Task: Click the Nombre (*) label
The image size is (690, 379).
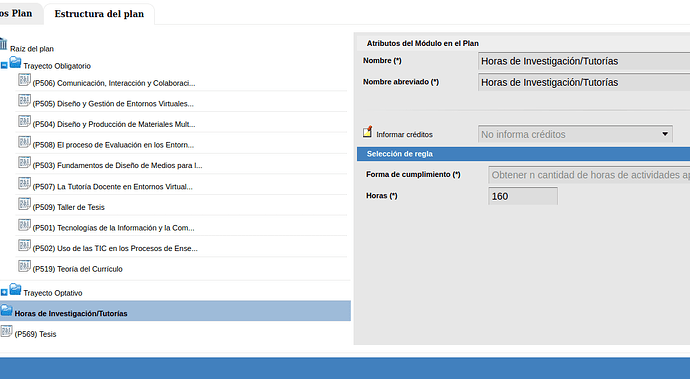Action: [382, 61]
